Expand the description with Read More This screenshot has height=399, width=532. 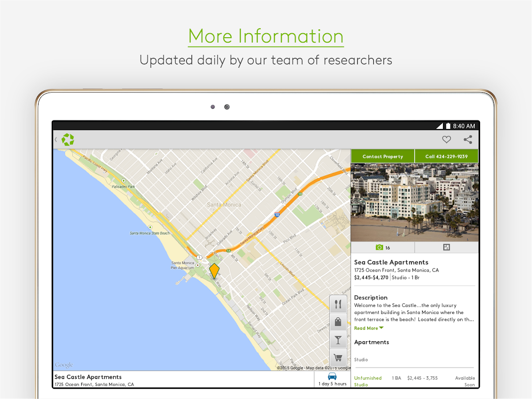(368, 328)
